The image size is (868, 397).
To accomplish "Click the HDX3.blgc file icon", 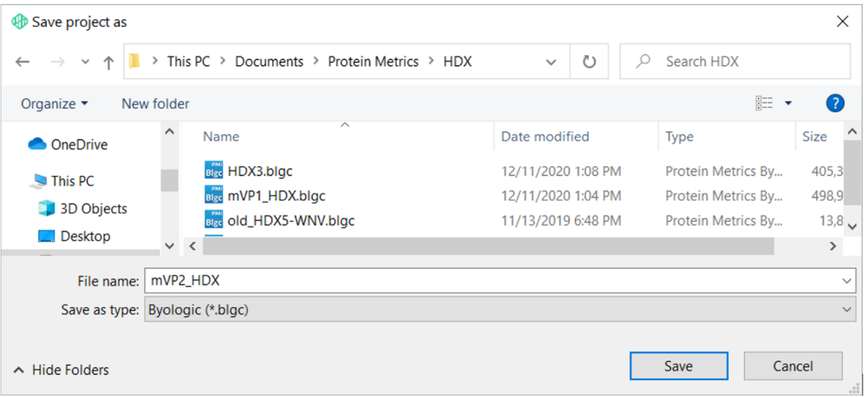I will click(x=214, y=171).
